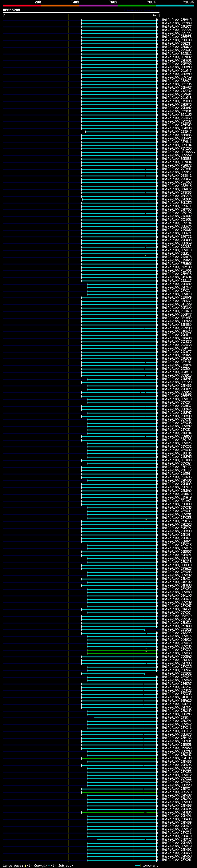The height and width of the screenshot is (868, 197).
Task: Click the cyan ~100% identity legend segment
Action: (175, 6)
